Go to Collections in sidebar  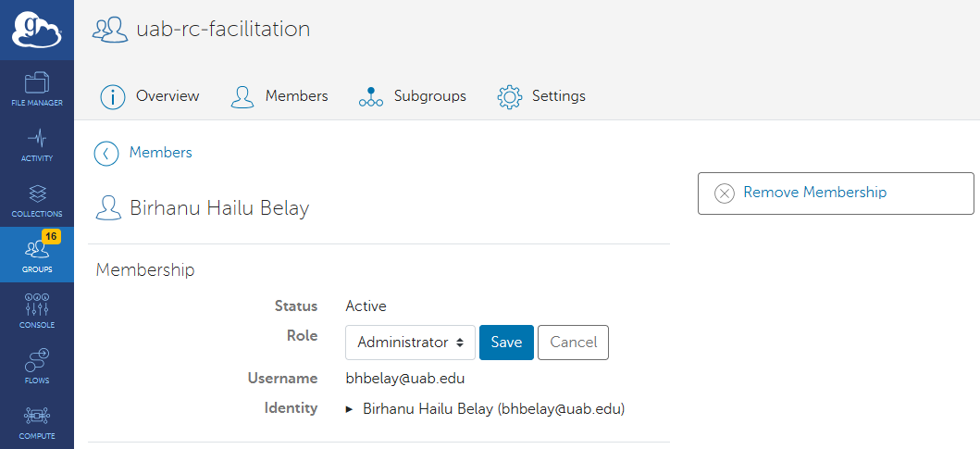(x=37, y=200)
